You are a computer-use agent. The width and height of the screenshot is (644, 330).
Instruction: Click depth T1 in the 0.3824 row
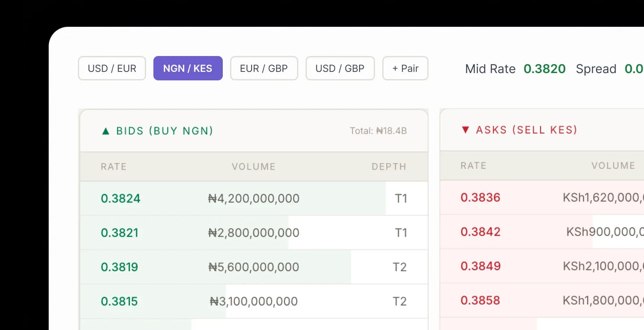(x=401, y=198)
